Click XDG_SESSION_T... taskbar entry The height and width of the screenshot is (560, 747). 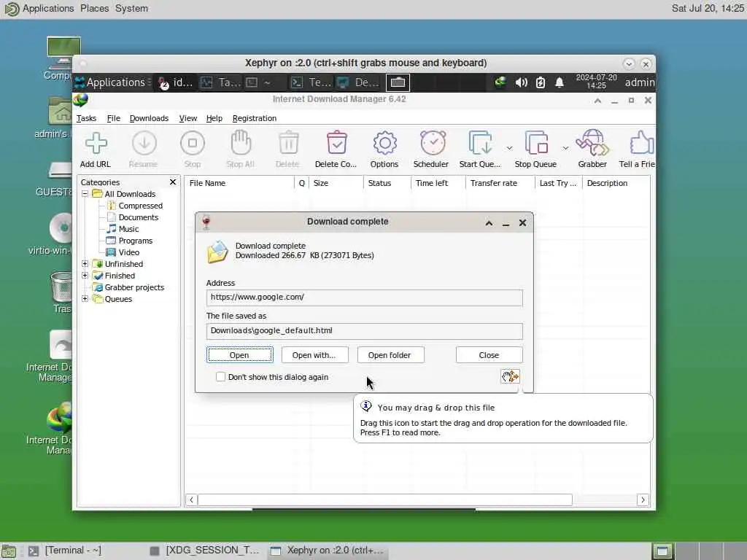[x=205, y=551]
